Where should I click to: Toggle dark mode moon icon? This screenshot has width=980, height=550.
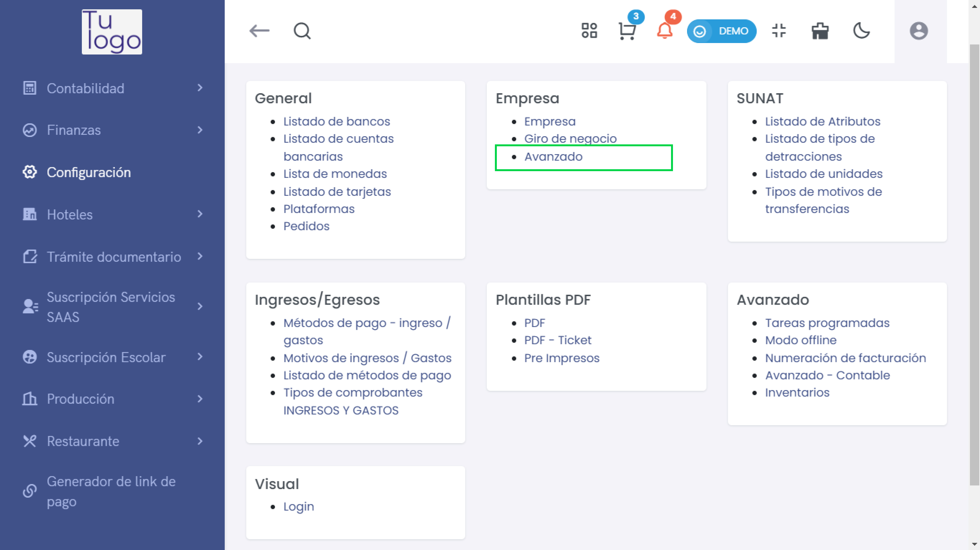click(x=861, y=31)
